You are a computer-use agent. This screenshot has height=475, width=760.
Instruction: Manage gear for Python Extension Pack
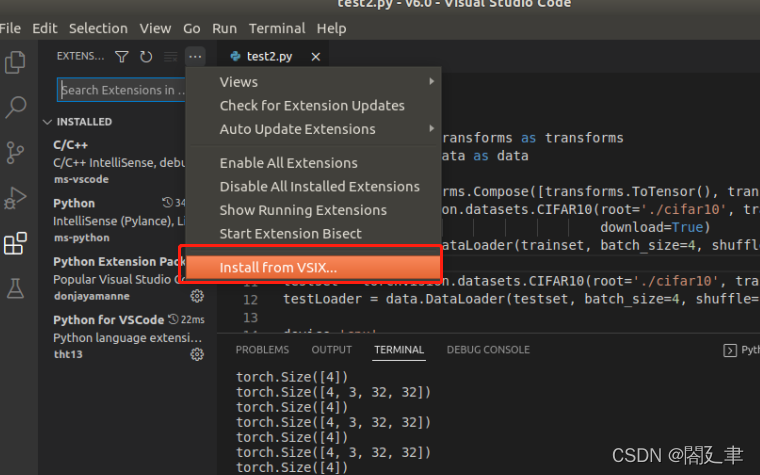pyautogui.click(x=197, y=296)
